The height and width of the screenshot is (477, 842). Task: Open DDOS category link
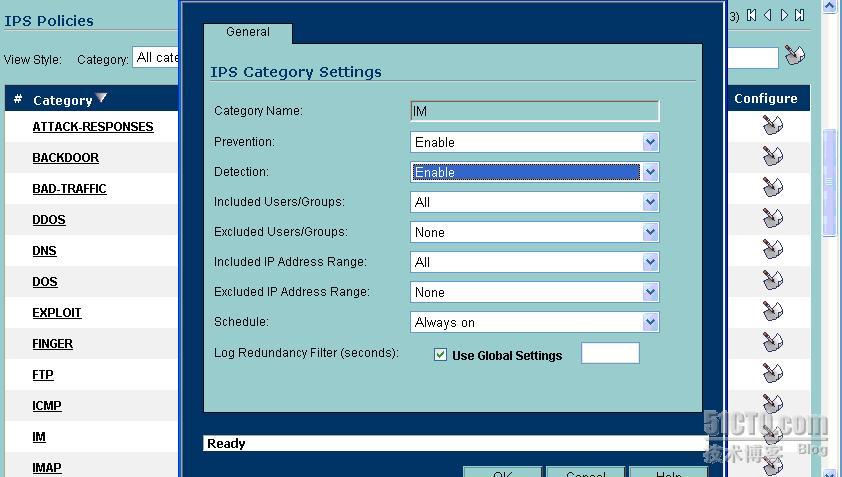49,220
